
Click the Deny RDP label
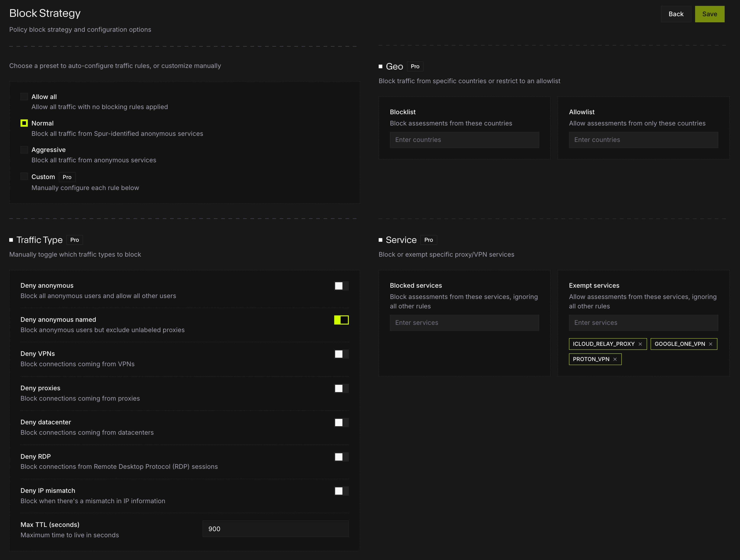coord(35,457)
